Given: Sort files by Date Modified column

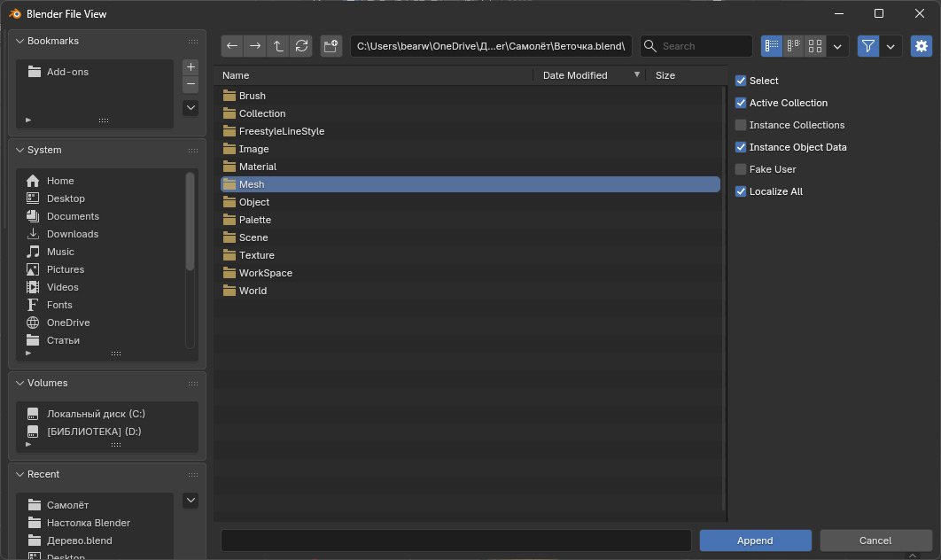Looking at the screenshot, I should pos(575,75).
